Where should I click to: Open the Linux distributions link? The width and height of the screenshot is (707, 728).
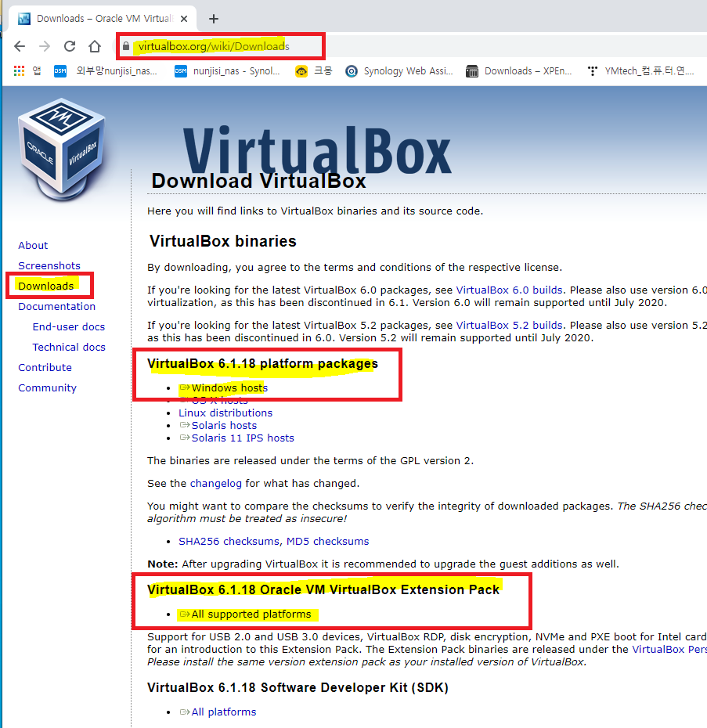[225, 413]
